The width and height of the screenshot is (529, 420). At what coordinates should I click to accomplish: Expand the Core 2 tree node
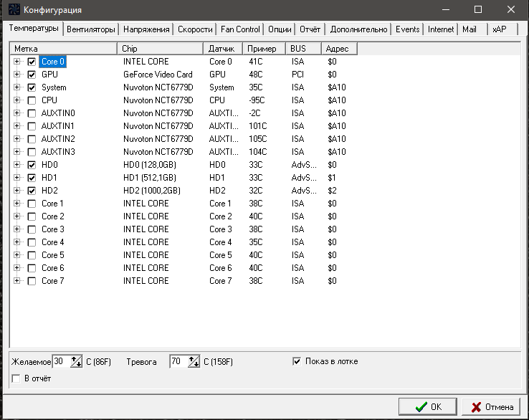click(16, 216)
